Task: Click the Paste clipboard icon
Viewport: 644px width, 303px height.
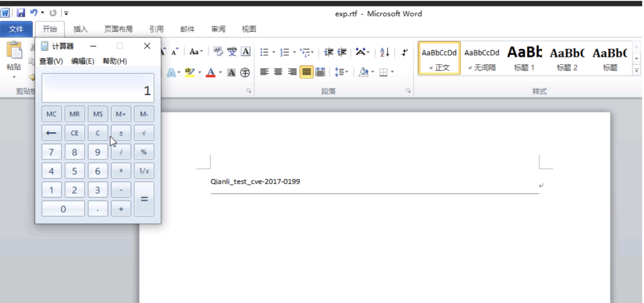Action: tap(14, 50)
